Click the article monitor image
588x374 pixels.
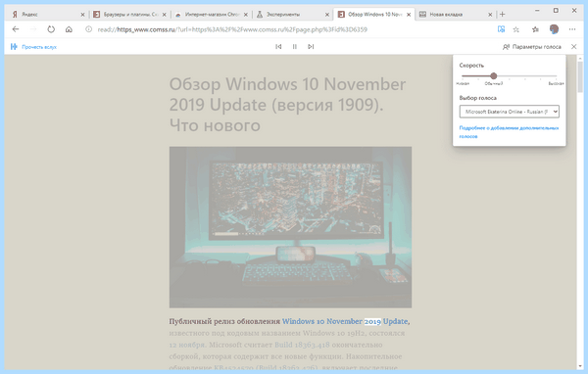[x=290, y=227]
